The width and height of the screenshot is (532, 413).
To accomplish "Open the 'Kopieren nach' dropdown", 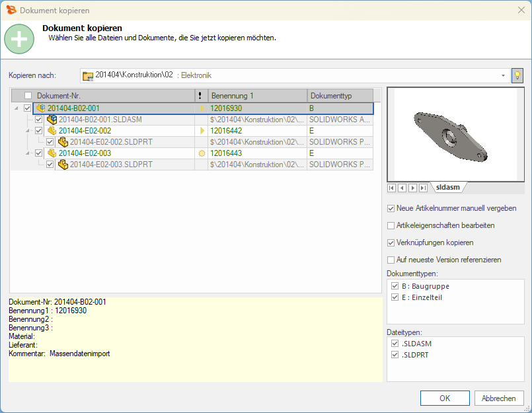I will 503,75.
